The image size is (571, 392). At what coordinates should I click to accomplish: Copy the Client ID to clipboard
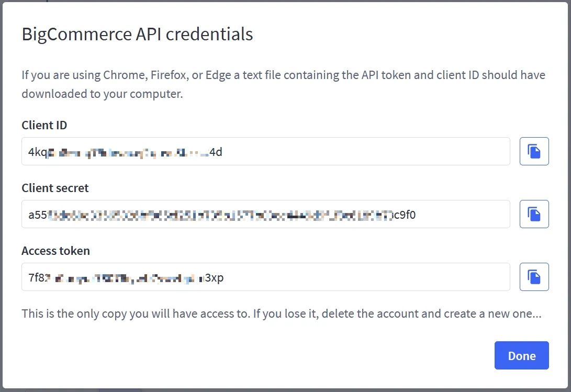click(x=534, y=151)
